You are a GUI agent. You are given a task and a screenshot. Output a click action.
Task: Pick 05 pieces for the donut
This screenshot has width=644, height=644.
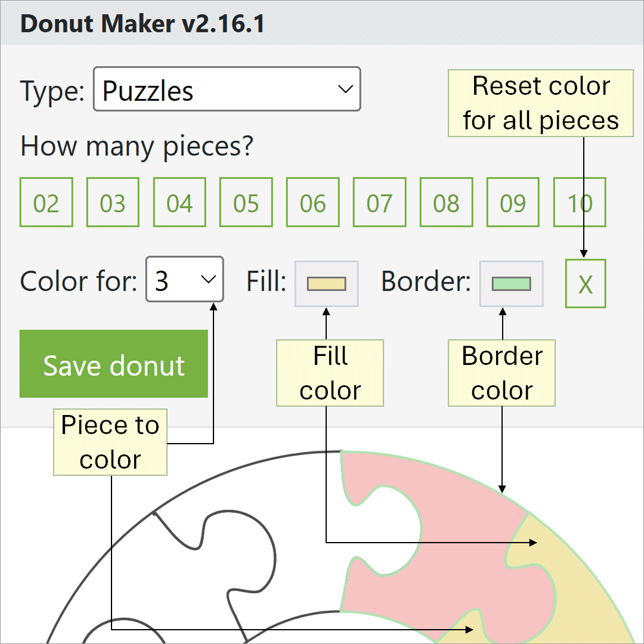(x=246, y=203)
